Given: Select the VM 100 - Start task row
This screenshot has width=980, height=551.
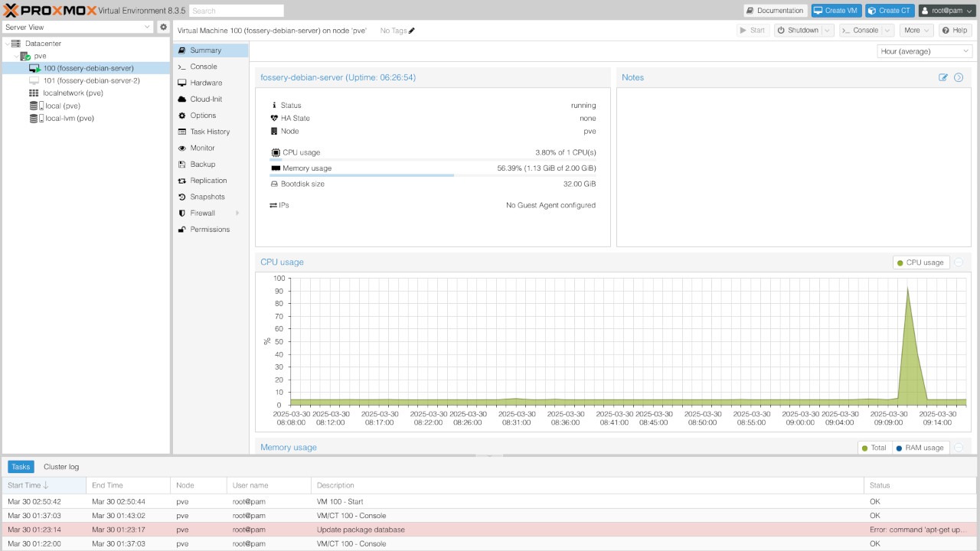Looking at the screenshot, I should (x=490, y=502).
